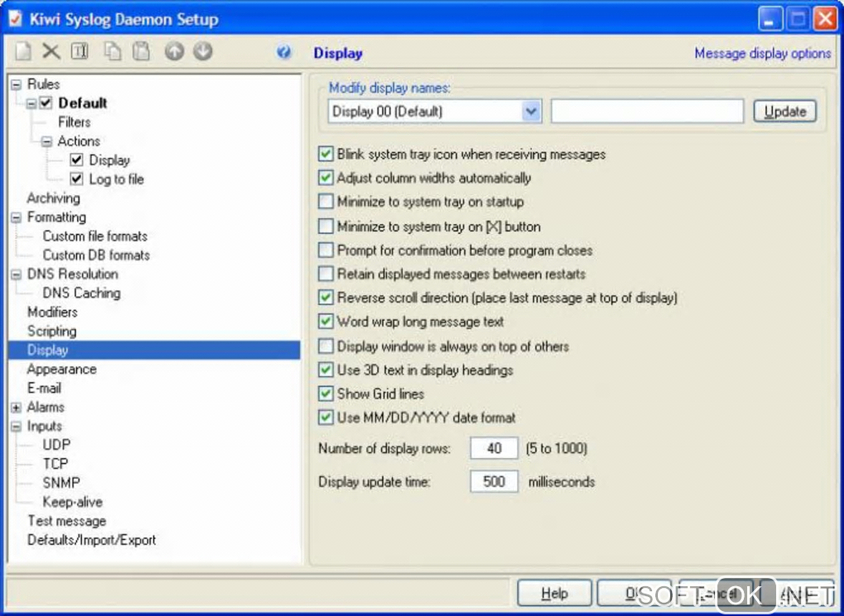Select SNMP under Inputs

(61, 483)
